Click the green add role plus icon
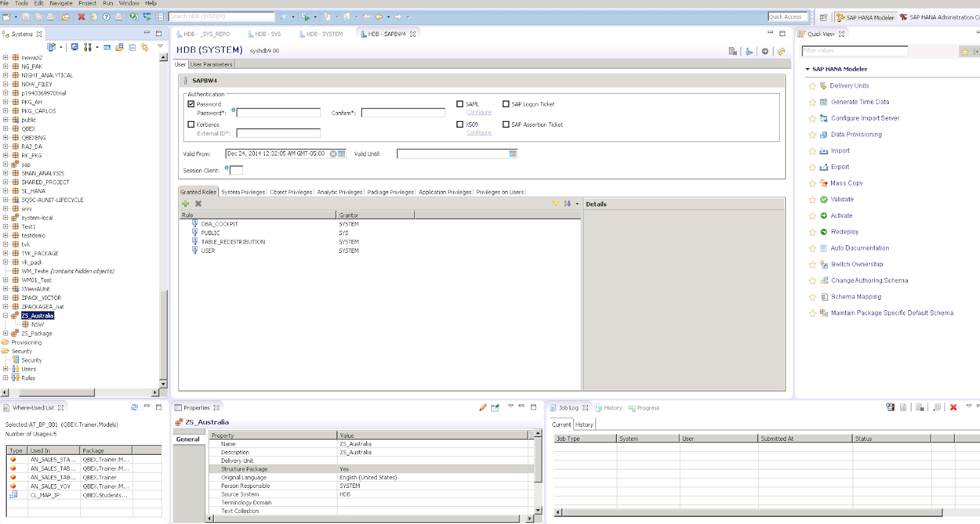 (x=186, y=204)
